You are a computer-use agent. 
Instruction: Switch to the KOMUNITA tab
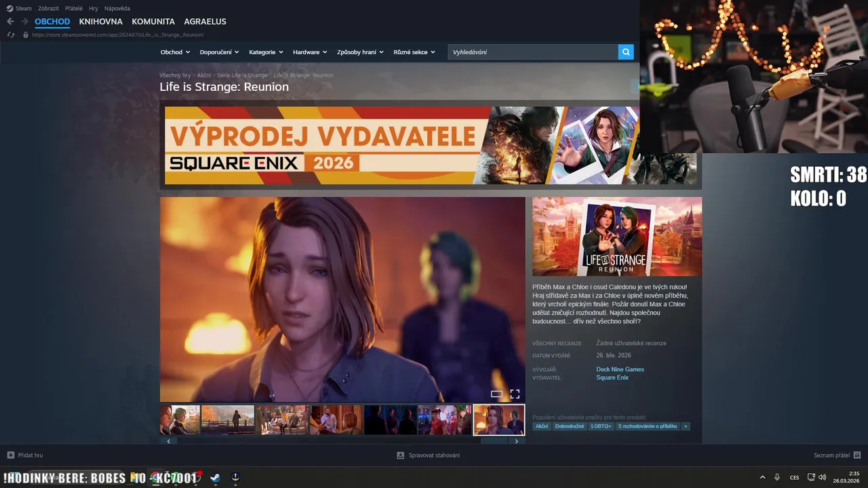click(153, 22)
